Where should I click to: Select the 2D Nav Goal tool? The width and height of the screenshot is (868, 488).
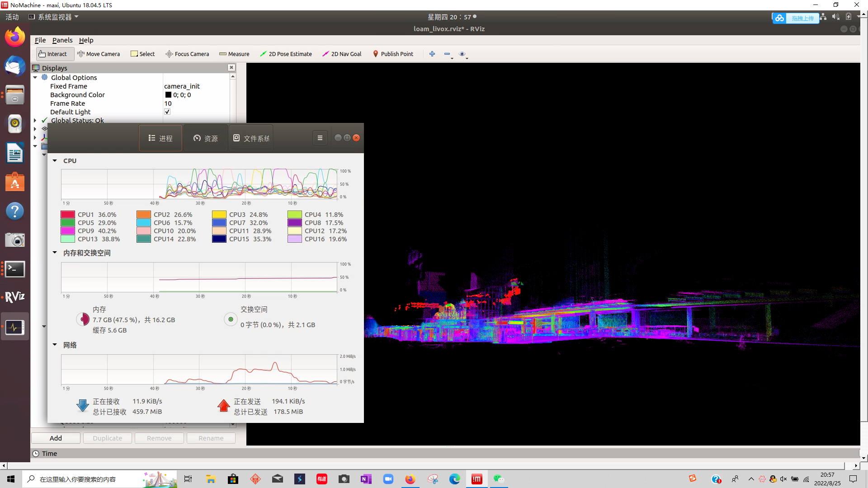pyautogui.click(x=342, y=54)
